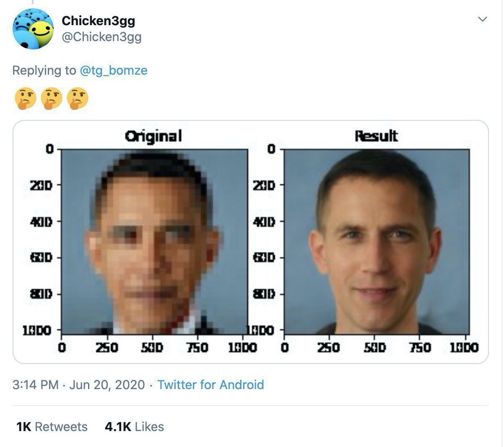This screenshot has width=504, height=447.
Task: Click the last thinking face emoji
Action: pos(78,99)
